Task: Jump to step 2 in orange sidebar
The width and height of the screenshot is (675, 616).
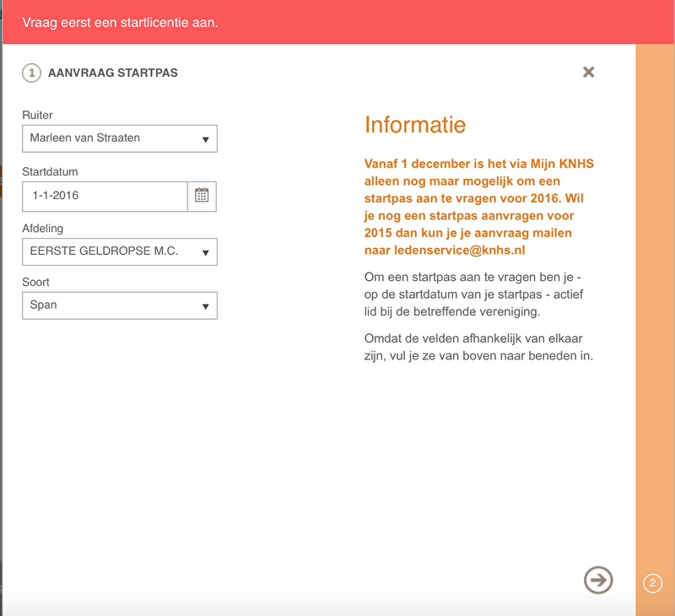Action: tap(652, 583)
